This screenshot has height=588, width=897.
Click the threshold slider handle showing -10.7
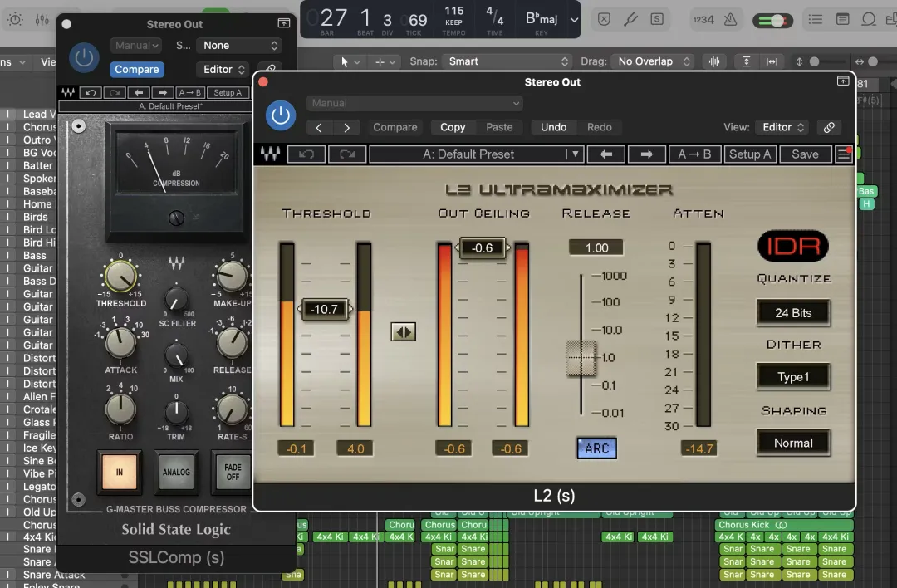(325, 310)
